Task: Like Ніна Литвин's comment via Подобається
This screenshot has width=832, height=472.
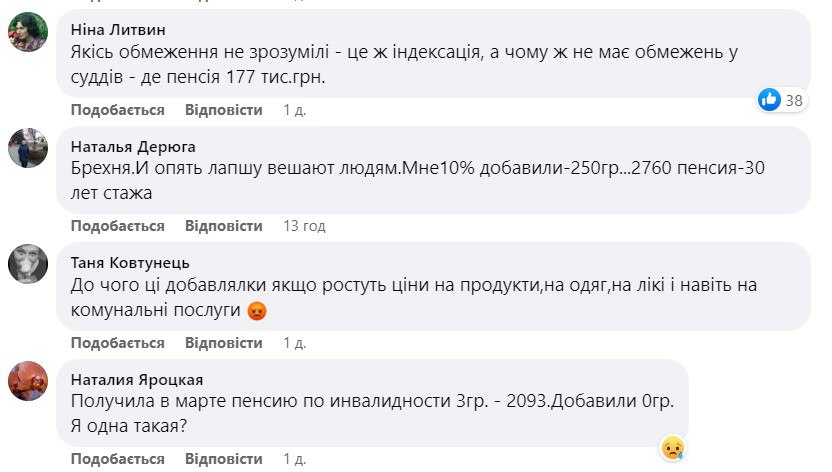Action: point(118,110)
